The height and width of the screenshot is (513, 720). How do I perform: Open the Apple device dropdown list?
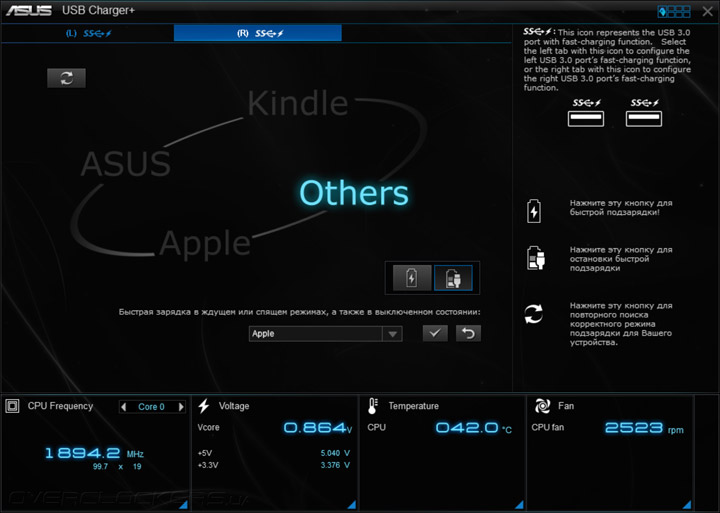click(x=326, y=334)
